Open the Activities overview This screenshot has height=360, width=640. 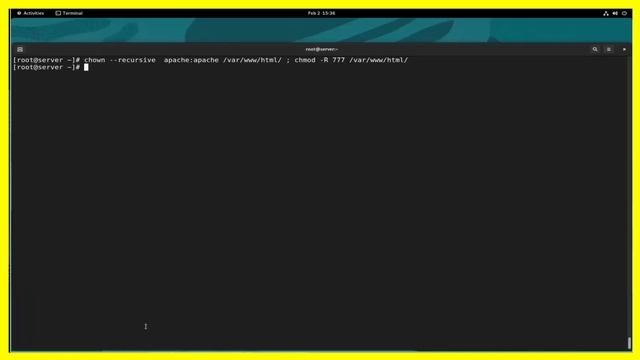click(x=31, y=13)
